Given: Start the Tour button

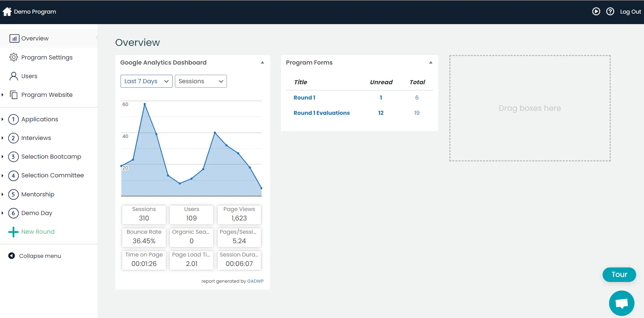Looking at the screenshot, I should pos(619,275).
